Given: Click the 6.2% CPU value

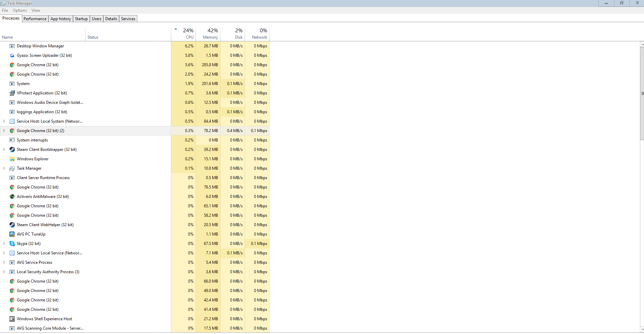Looking at the screenshot, I should click(x=189, y=46).
